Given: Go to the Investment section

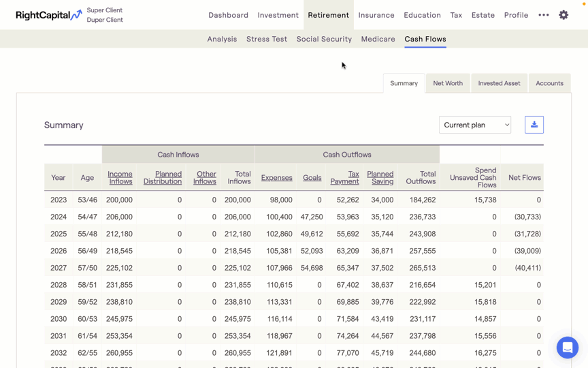Looking at the screenshot, I should 278,15.
